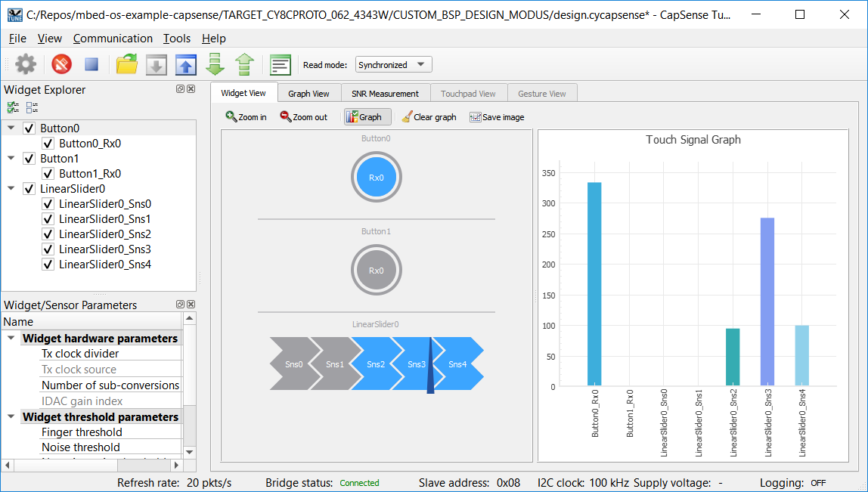This screenshot has width=868, height=492.
Task: Open Tuner Configuration gear icon
Action: tap(26, 64)
